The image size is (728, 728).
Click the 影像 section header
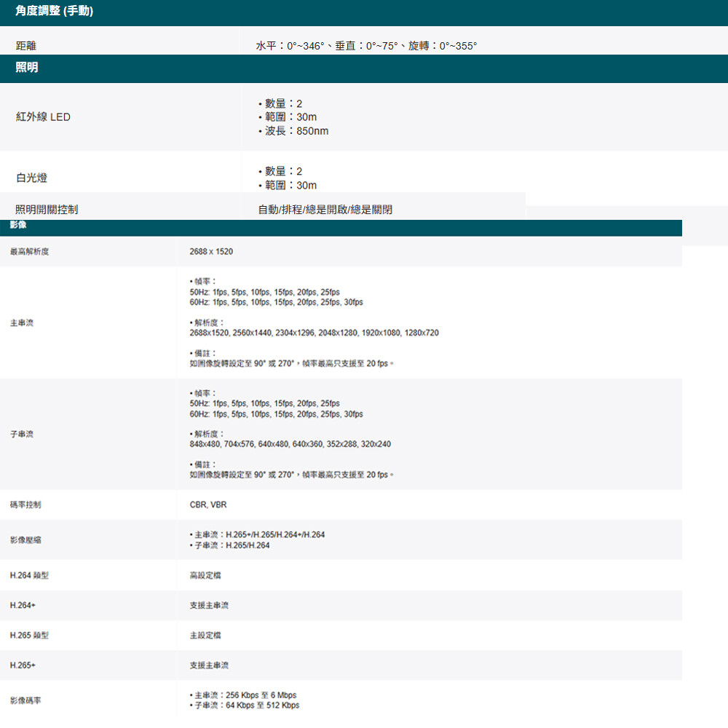click(x=17, y=226)
